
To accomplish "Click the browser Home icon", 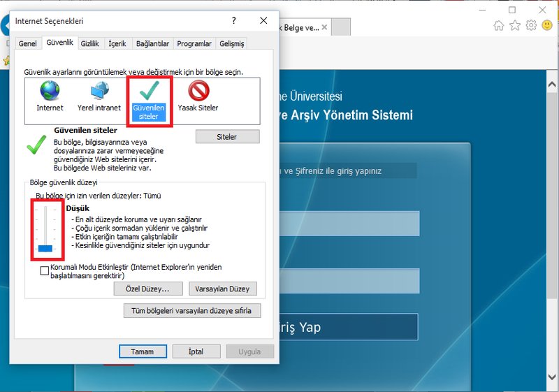I will (x=499, y=26).
